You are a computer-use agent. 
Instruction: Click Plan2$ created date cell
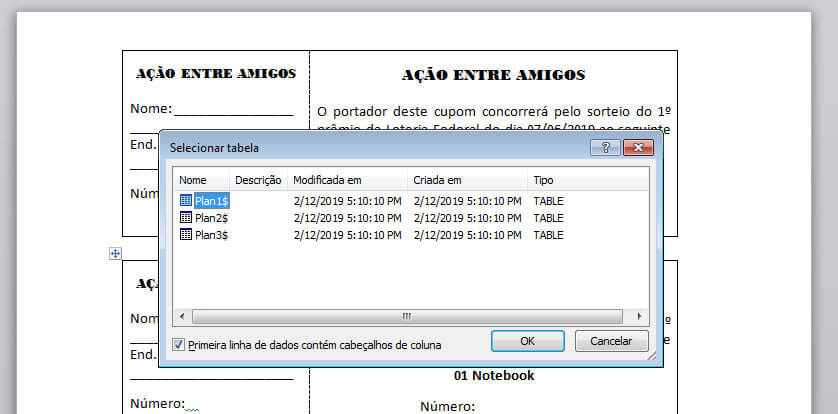click(467, 218)
